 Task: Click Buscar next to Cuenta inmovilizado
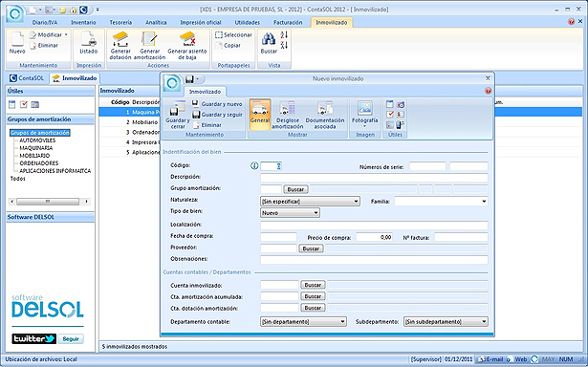point(313,285)
